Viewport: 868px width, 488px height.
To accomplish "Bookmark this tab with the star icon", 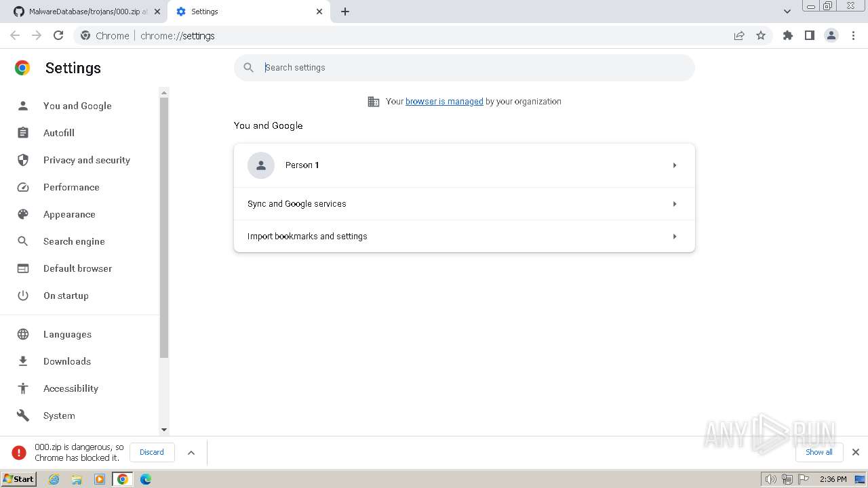I will pyautogui.click(x=761, y=35).
